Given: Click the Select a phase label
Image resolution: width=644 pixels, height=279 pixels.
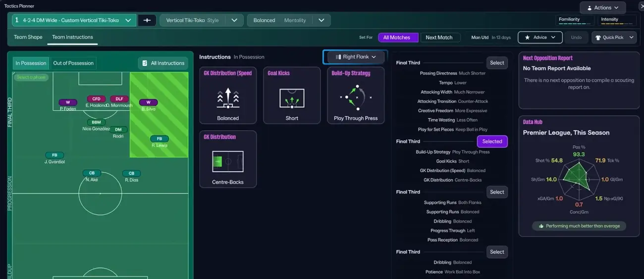Looking at the screenshot, I should (x=31, y=78).
